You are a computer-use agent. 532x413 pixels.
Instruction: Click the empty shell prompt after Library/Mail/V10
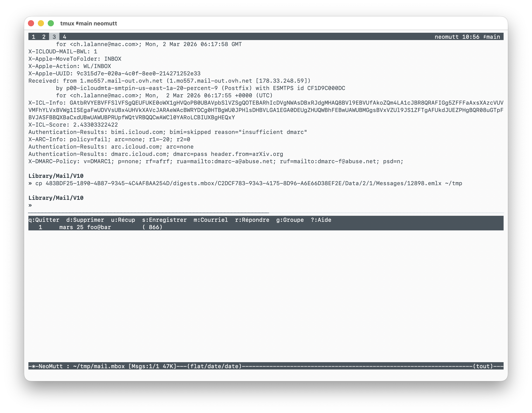tap(30, 205)
